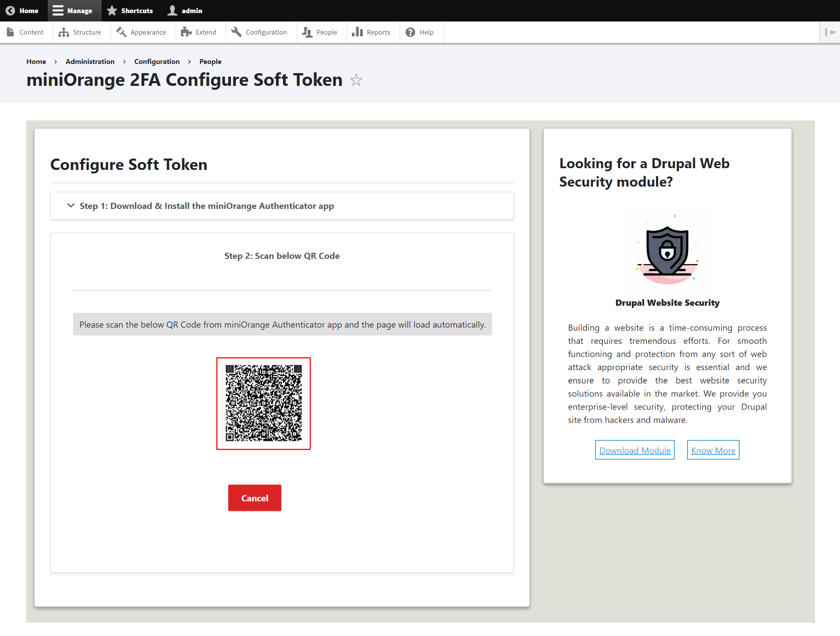Go to Configuration breadcrumb link
The width and height of the screenshot is (840, 636).
tap(157, 61)
